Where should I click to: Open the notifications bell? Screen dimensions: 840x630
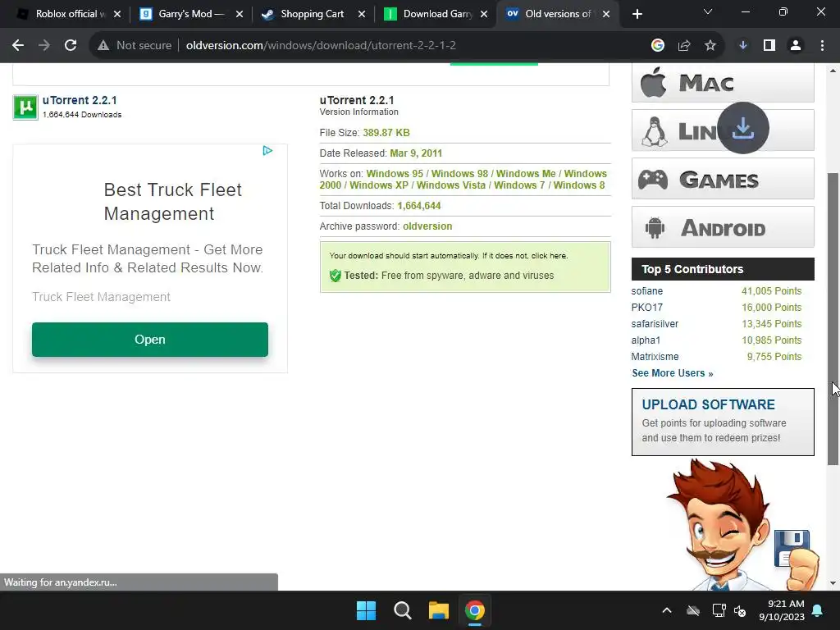(x=818, y=610)
